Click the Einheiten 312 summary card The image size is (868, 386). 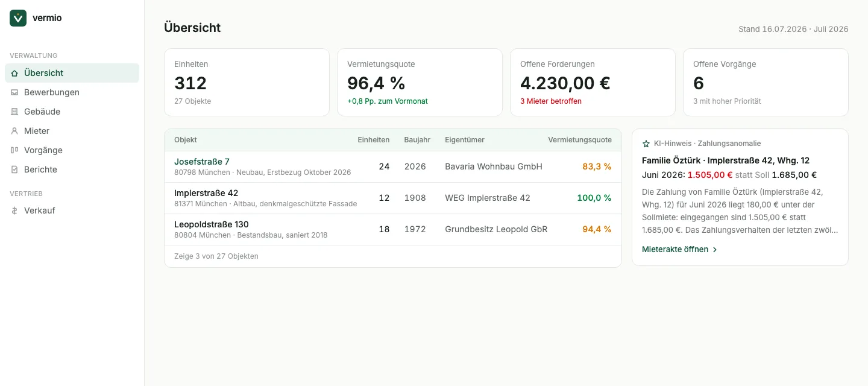click(247, 82)
